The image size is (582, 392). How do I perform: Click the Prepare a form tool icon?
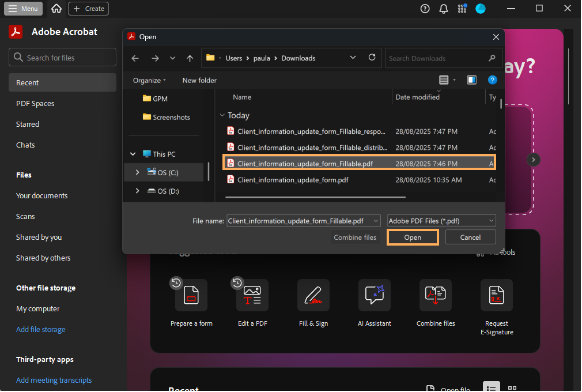[x=191, y=295]
